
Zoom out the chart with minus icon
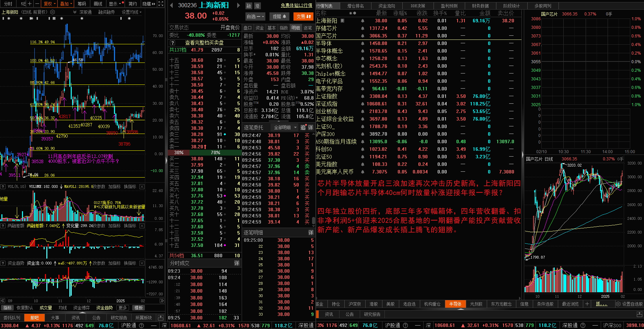tap(37, 4)
